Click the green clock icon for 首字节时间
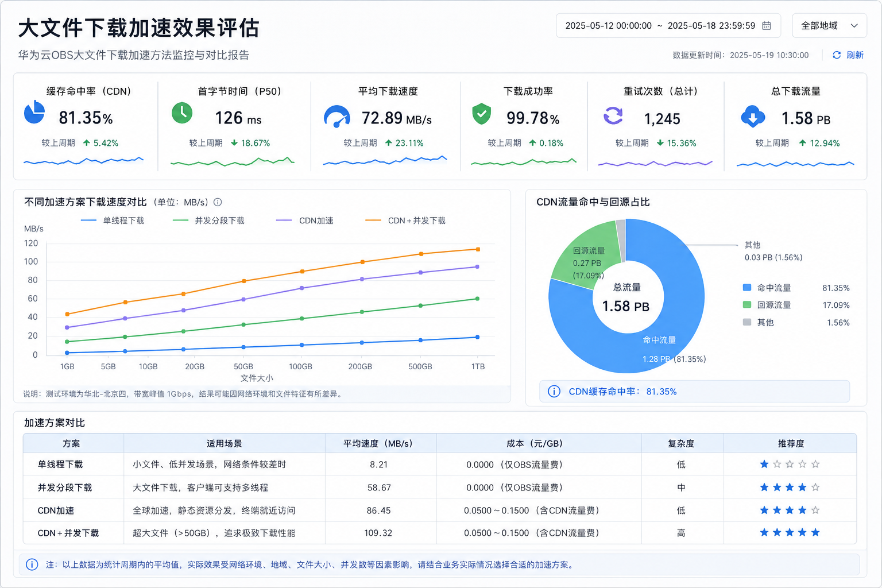 click(x=182, y=113)
